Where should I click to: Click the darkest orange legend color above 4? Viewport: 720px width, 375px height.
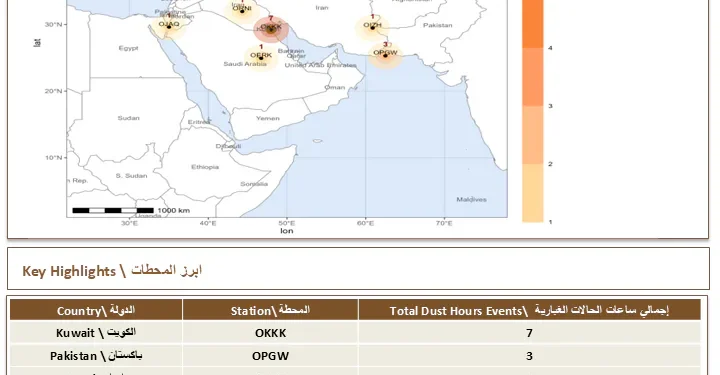(533, 24)
